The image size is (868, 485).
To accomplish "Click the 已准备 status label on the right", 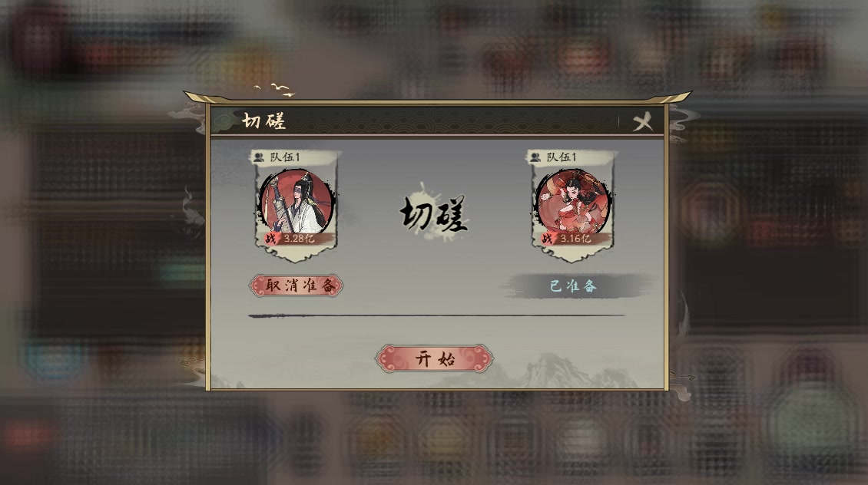I will [574, 286].
